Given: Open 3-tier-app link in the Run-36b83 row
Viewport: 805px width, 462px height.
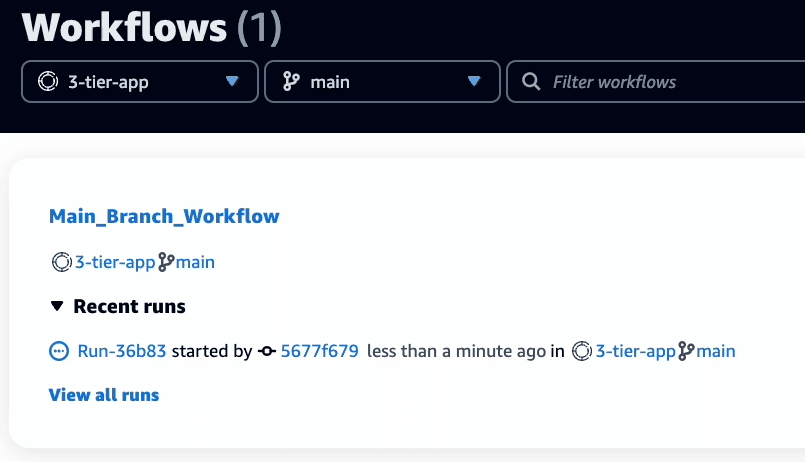Looking at the screenshot, I should coord(636,351).
